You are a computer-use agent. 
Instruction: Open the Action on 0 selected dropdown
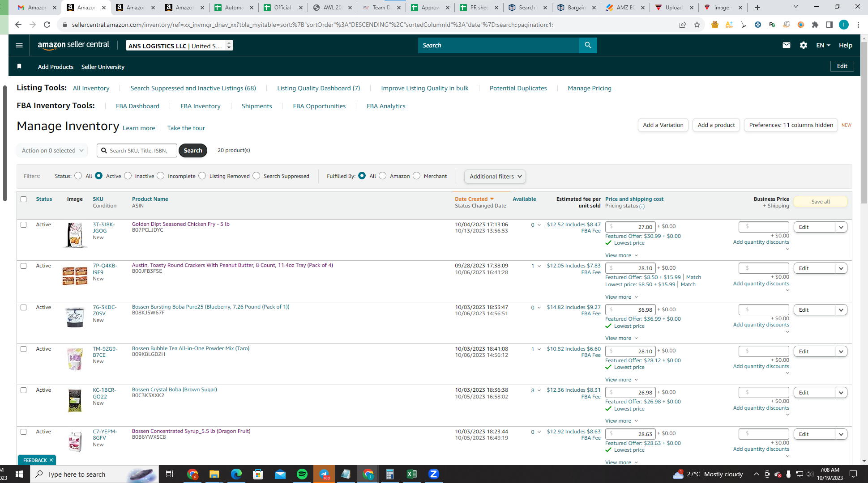click(52, 150)
